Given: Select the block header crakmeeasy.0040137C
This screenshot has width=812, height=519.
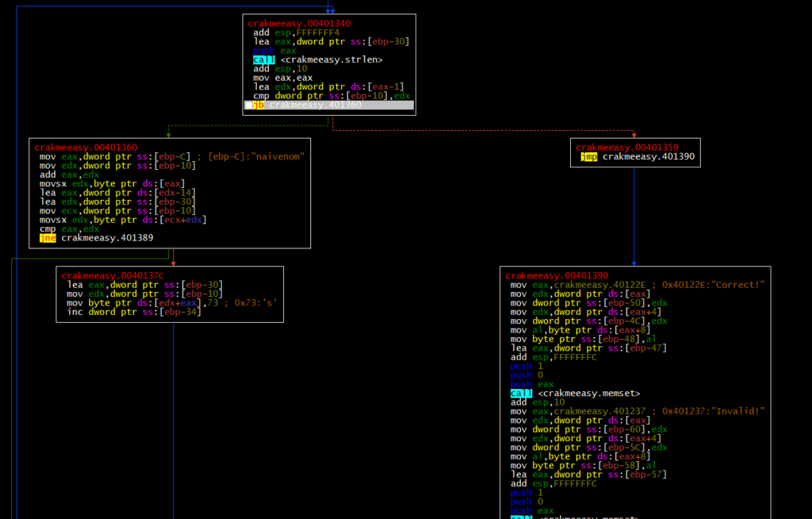Looking at the screenshot, I should point(113,275).
